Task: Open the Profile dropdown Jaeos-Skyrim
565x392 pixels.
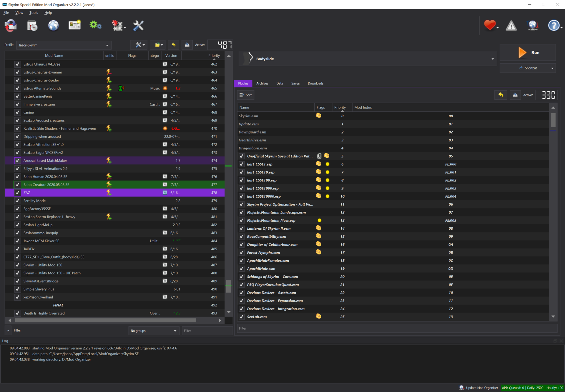Action: click(x=64, y=45)
